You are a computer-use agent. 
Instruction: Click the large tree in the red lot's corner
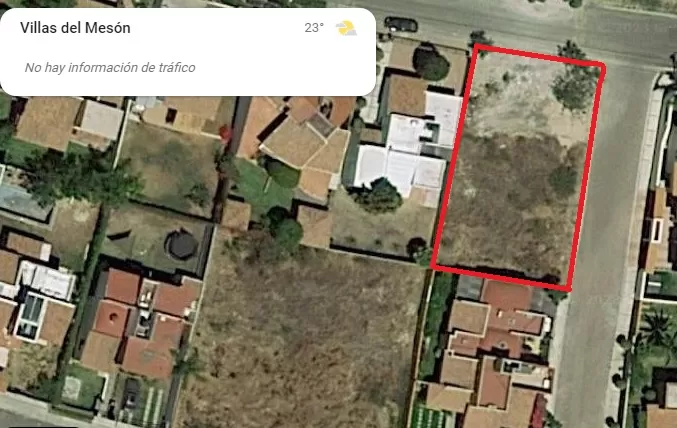(x=575, y=89)
